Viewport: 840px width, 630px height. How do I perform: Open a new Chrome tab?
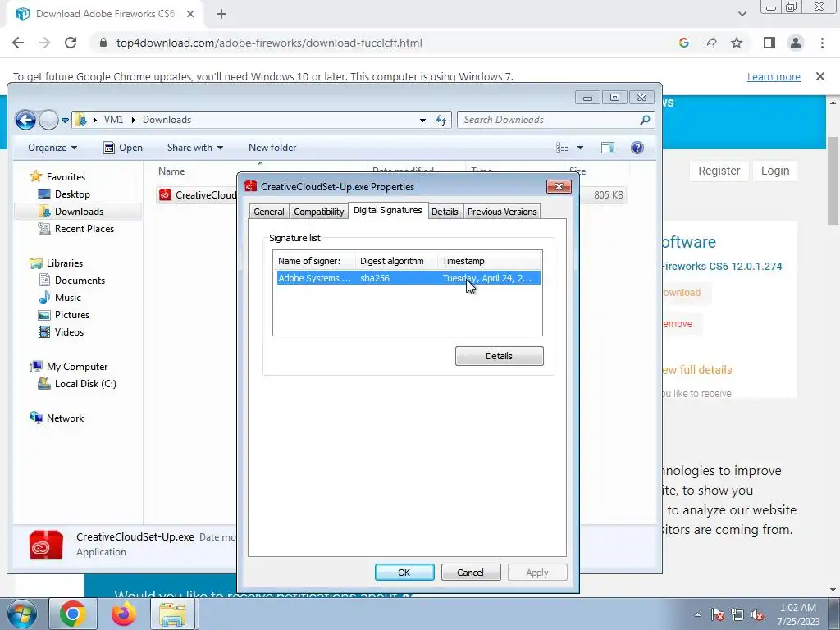click(221, 15)
